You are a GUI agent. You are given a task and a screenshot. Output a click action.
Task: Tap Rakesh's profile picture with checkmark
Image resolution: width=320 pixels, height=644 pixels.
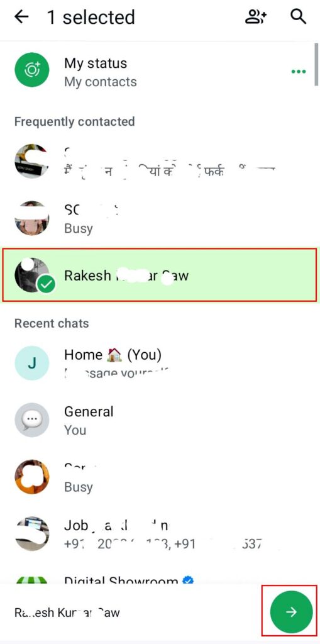coord(32,275)
